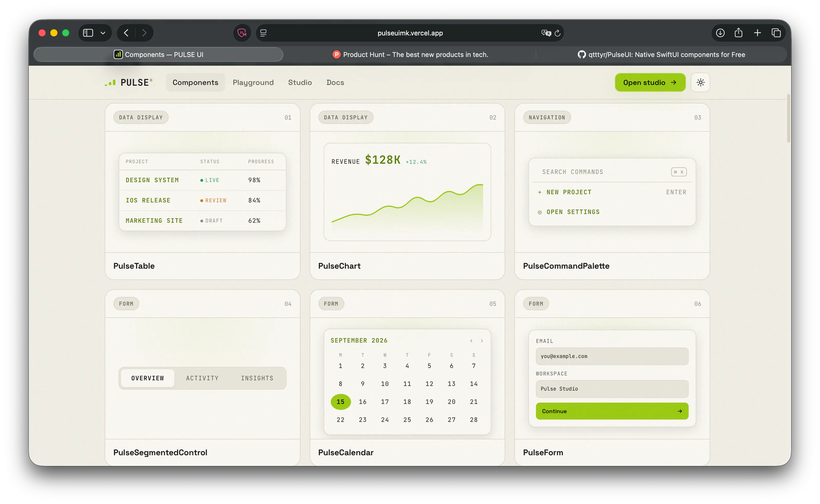Reload the page
The width and height of the screenshot is (820, 504).
(558, 33)
